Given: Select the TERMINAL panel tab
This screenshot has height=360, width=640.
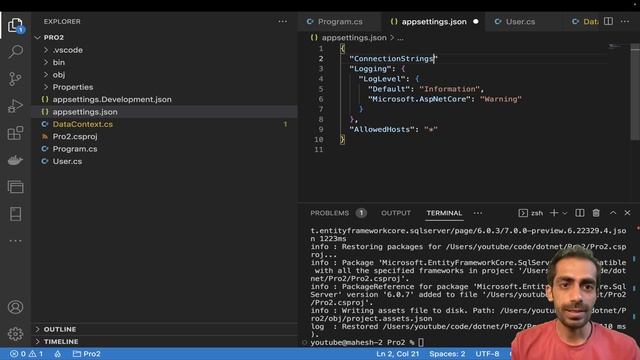Looking at the screenshot, I should click(444, 213).
